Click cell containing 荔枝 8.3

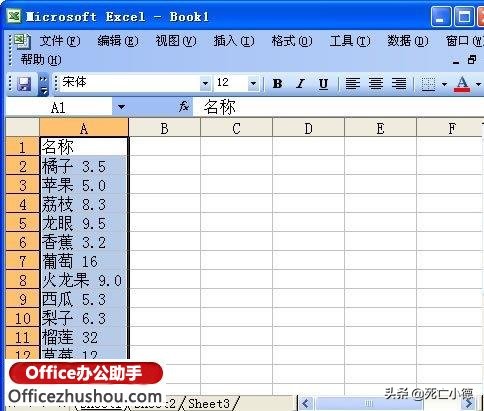84,204
